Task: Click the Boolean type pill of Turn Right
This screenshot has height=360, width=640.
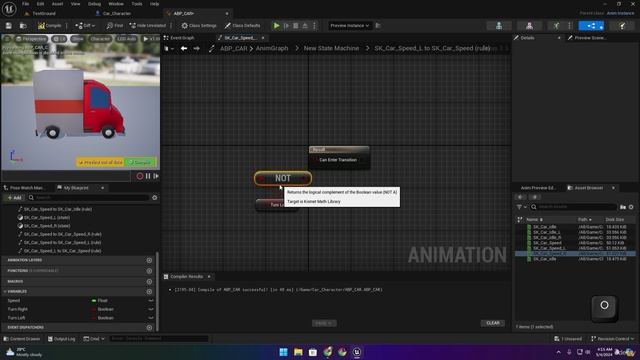Action: pyautogui.click(x=103, y=309)
